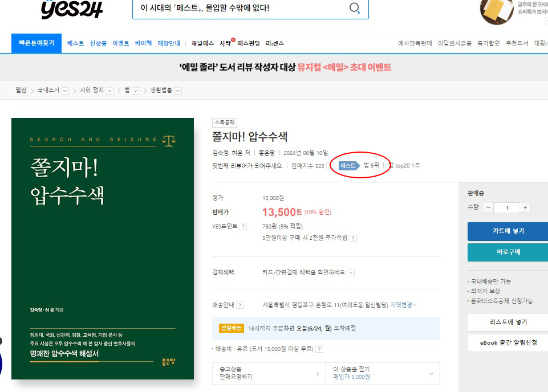Open the 예스펀딩 menu
Image resolution: width=548 pixels, height=392 pixels.
coord(249,43)
